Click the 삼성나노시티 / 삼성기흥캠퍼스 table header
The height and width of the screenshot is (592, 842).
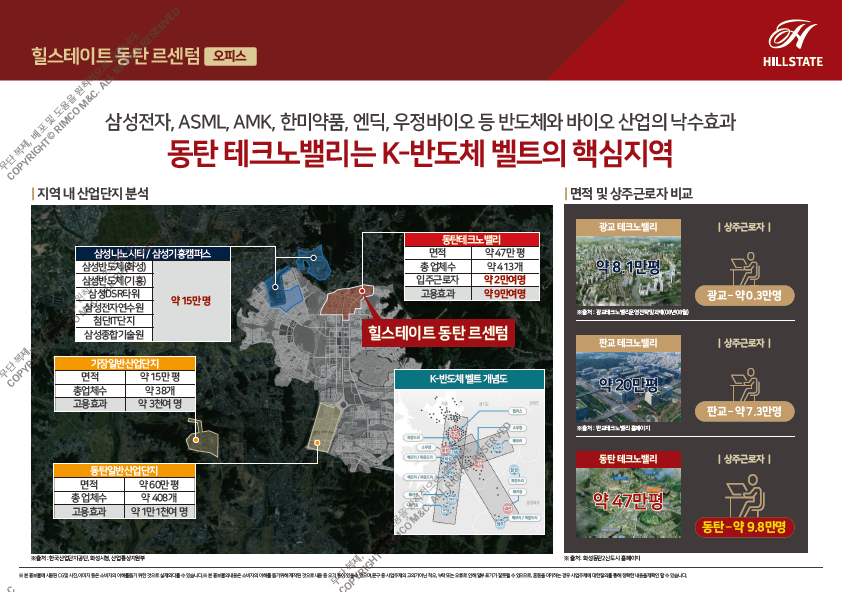click(x=153, y=254)
